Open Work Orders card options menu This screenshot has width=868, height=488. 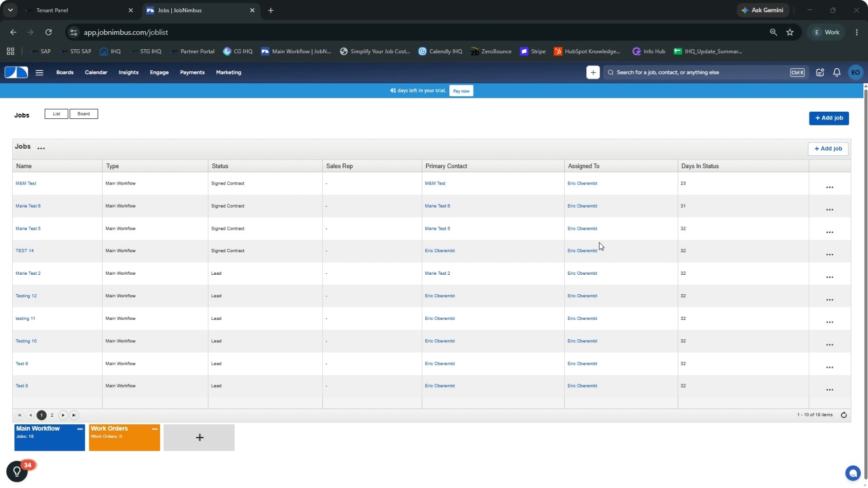154,429
